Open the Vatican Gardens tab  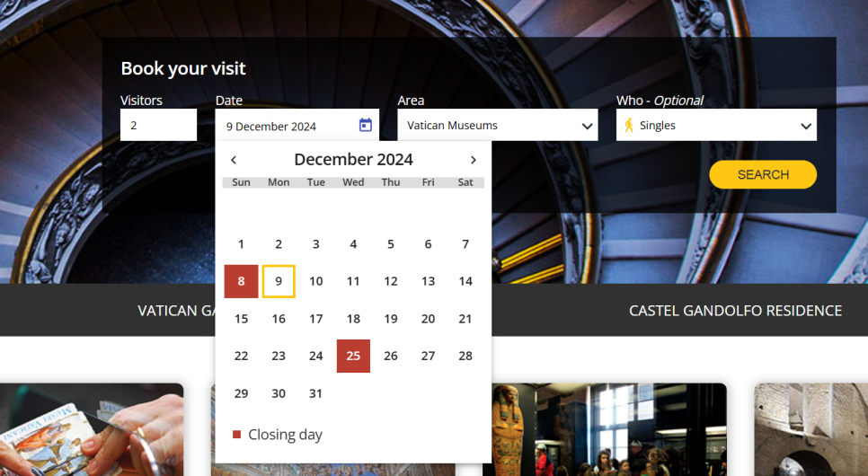[x=177, y=311]
